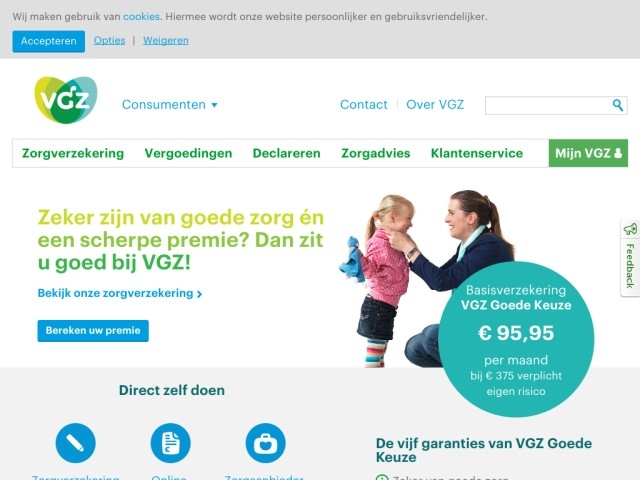
Task: Expand the Consumenten dropdown
Action: tap(170, 104)
